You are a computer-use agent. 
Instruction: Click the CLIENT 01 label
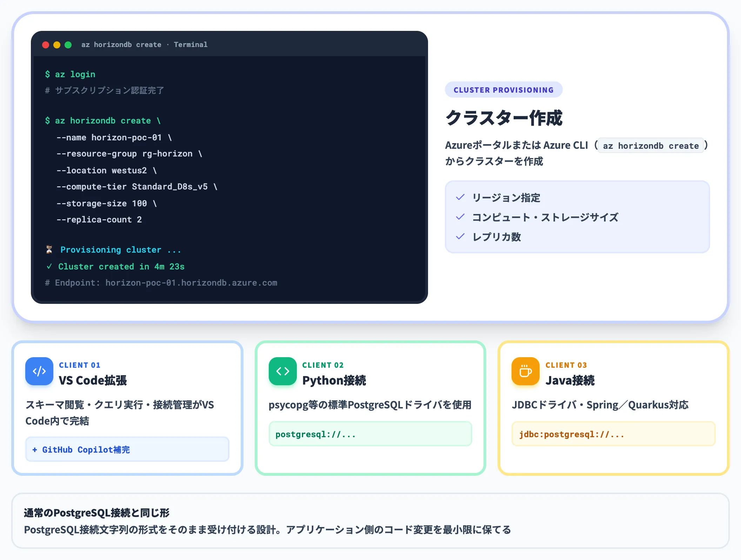pyautogui.click(x=80, y=365)
